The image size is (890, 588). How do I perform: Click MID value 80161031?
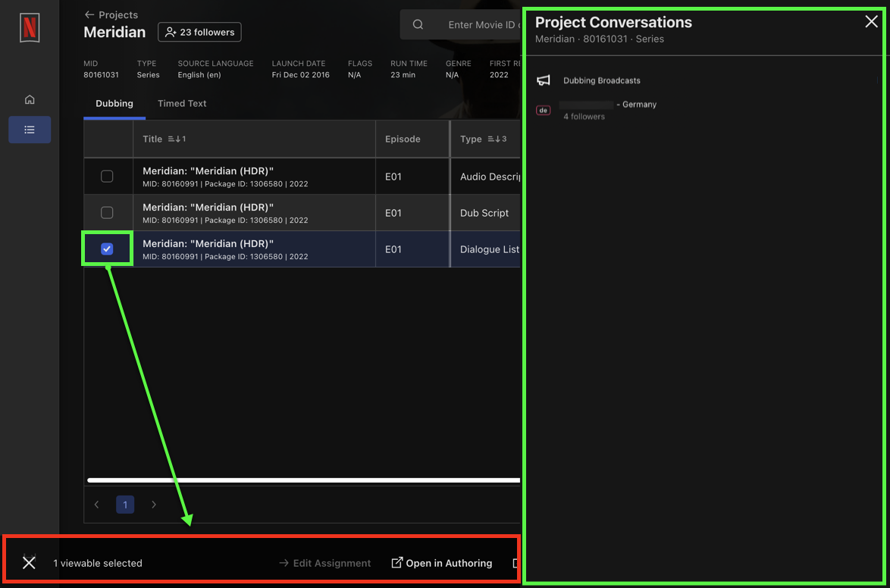(101, 75)
